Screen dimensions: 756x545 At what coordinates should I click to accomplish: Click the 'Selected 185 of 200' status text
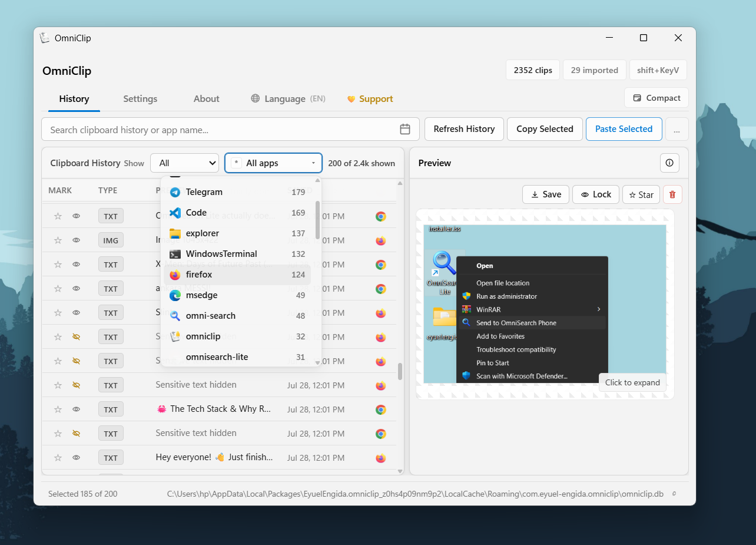point(82,494)
